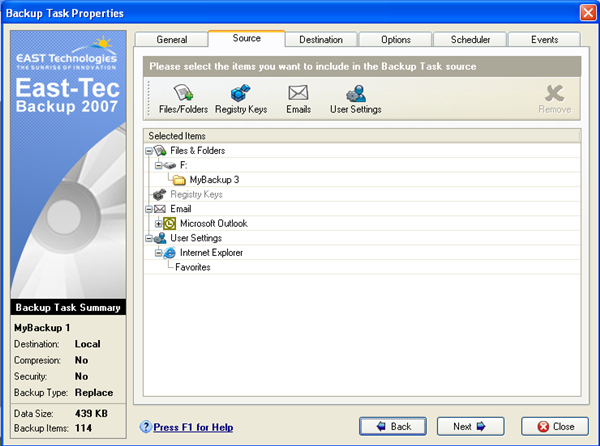Click the Destination Local value
The width and height of the screenshot is (600, 446).
[x=87, y=344]
